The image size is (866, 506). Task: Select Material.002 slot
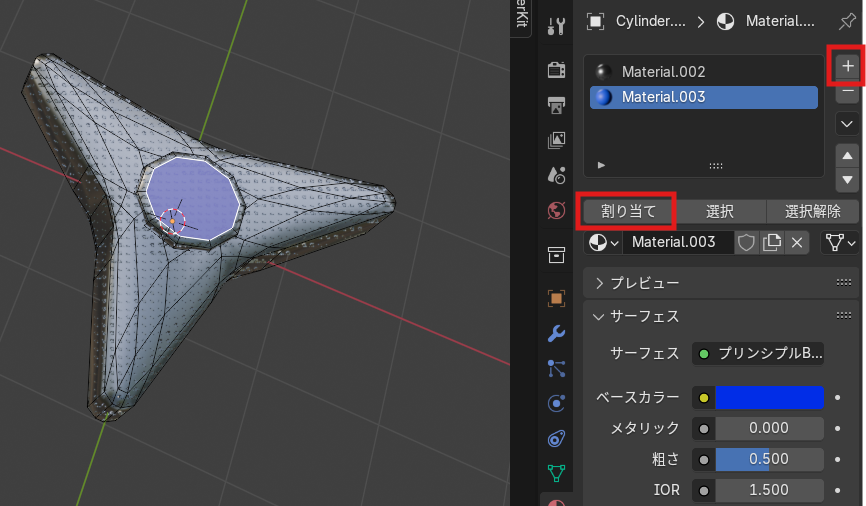(x=704, y=72)
